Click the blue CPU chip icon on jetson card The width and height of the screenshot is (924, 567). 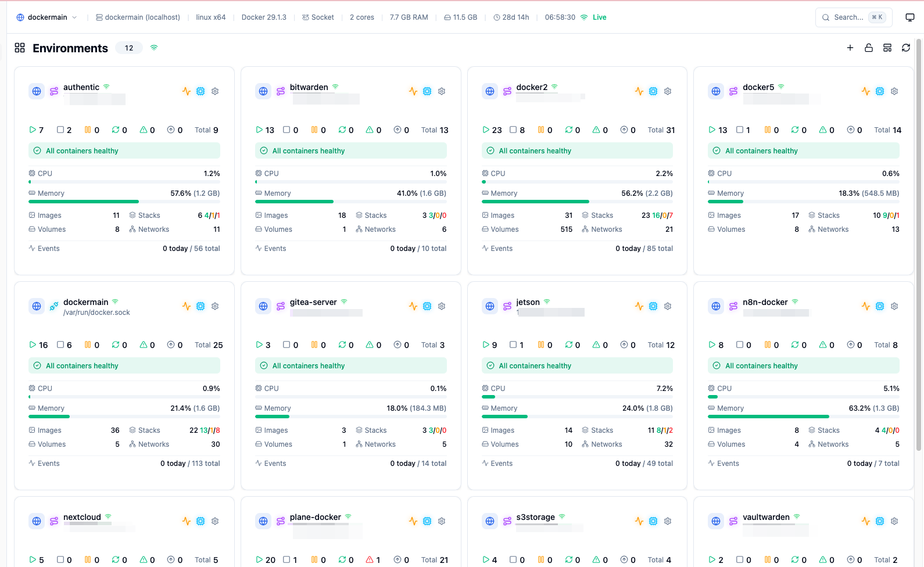tap(653, 306)
